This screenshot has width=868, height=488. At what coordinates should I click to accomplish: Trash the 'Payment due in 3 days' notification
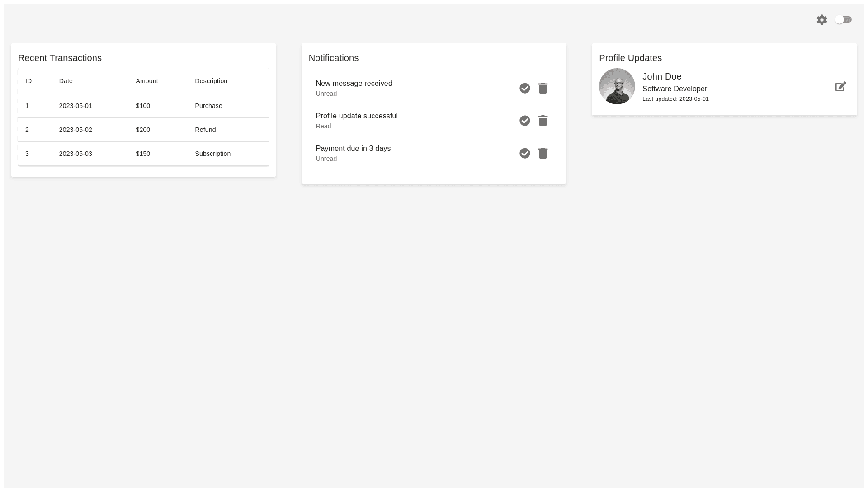tap(542, 153)
